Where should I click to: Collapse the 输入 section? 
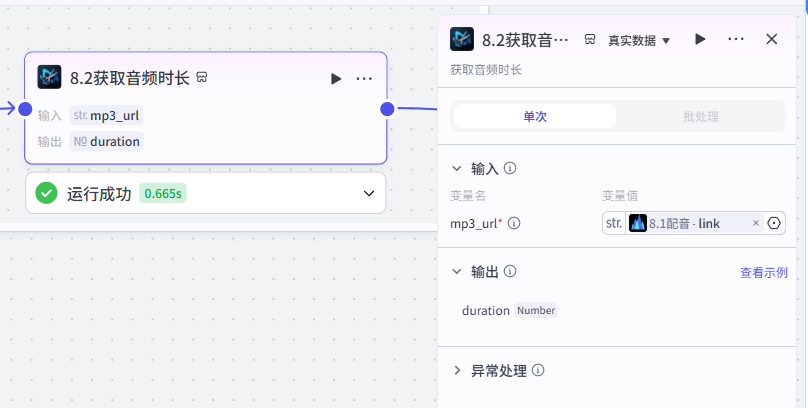(x=457, y=168)
